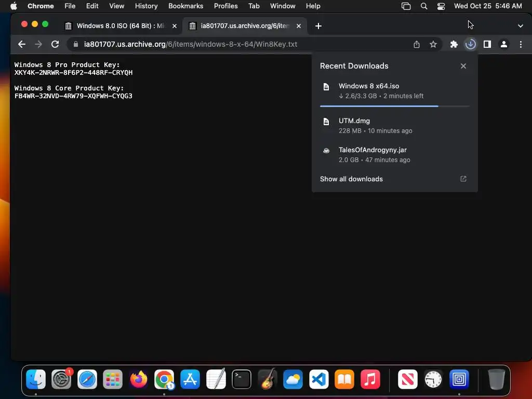
Task: Open TextEdit from the Dock
Action: (x=216, y=379)
